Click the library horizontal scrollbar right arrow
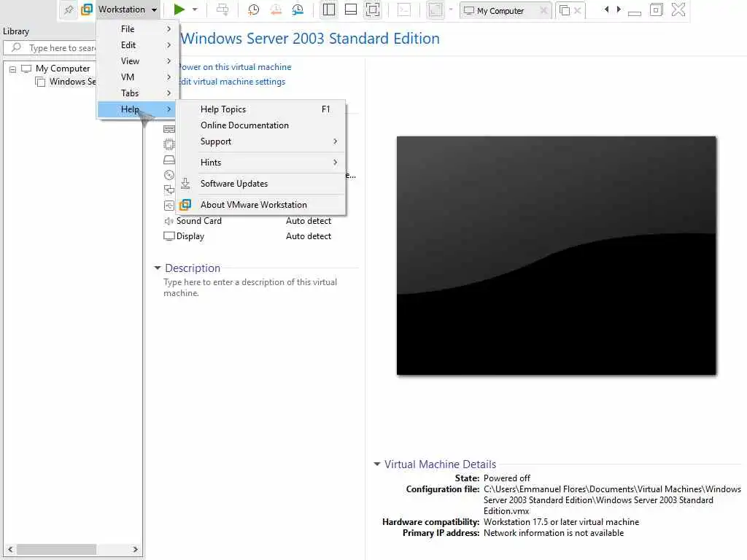The width and height of the screenshot is (747, 560). point(135,549)
